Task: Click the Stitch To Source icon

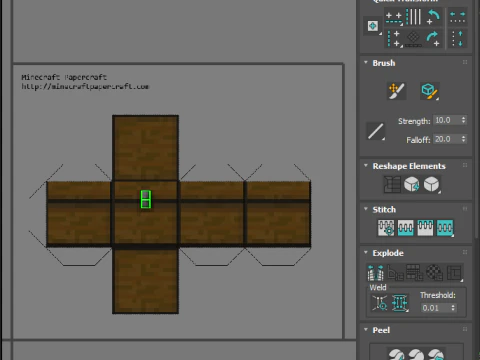Action: (x=425, y=228)
